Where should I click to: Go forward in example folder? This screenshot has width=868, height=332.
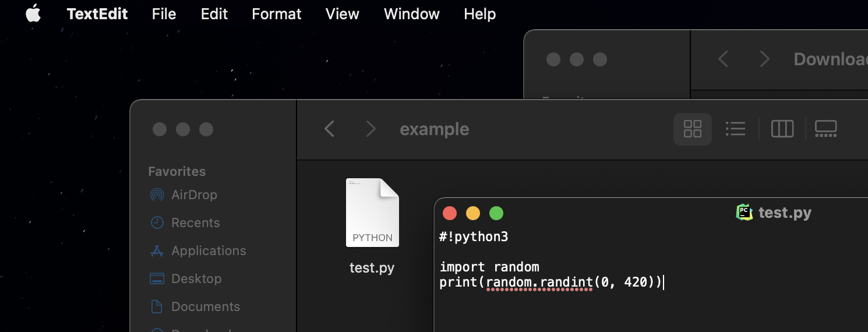(x=371, y=129)
